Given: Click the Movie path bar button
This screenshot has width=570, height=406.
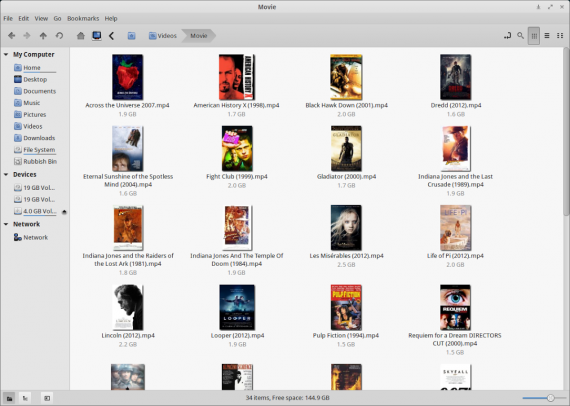Looking at the screenshot, I should (198, 36).
